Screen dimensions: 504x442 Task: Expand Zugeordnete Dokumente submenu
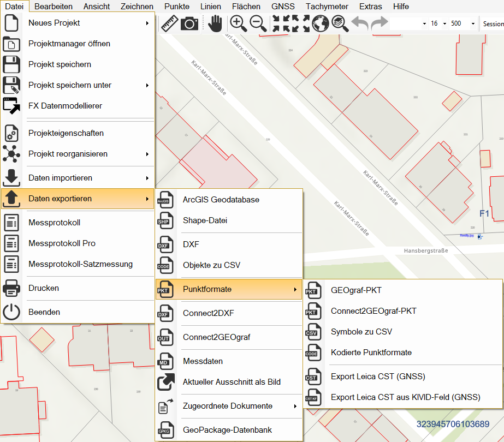click(228, 406)
